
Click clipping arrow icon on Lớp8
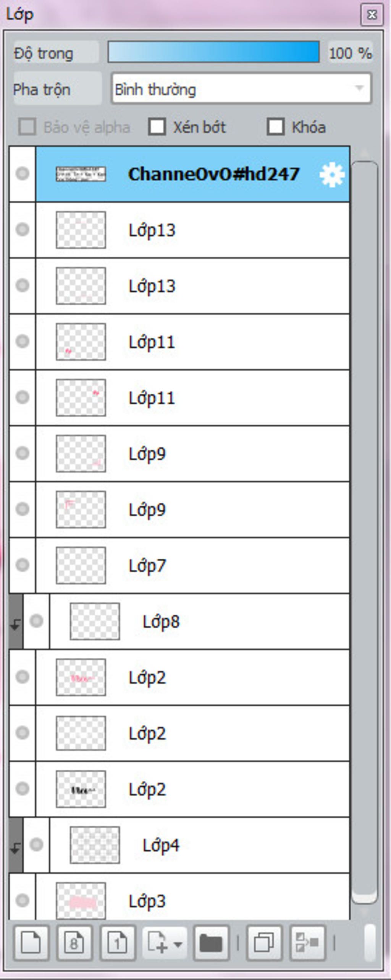click(16, 621)
